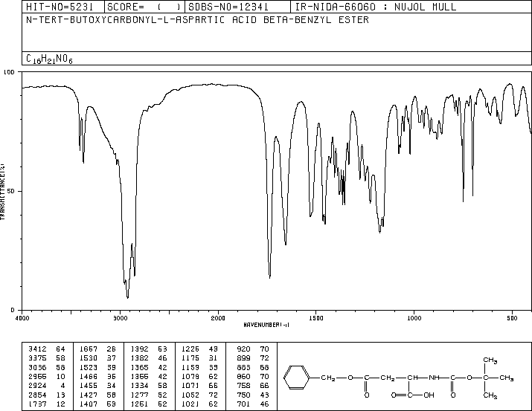The height and width of the screenshot is (411, 532).
Task: Click the 100 label atop the transmittance axis
Action: 9,72
